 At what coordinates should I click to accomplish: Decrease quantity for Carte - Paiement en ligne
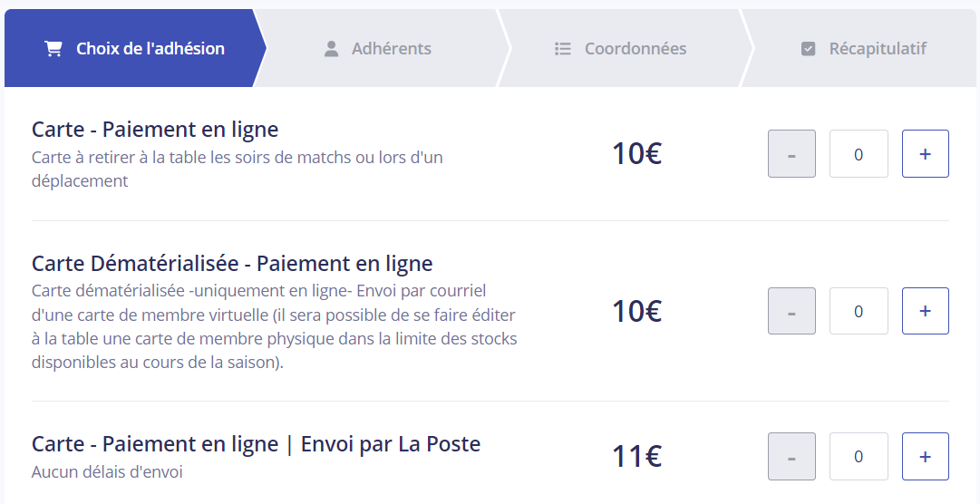click(791, 154)
